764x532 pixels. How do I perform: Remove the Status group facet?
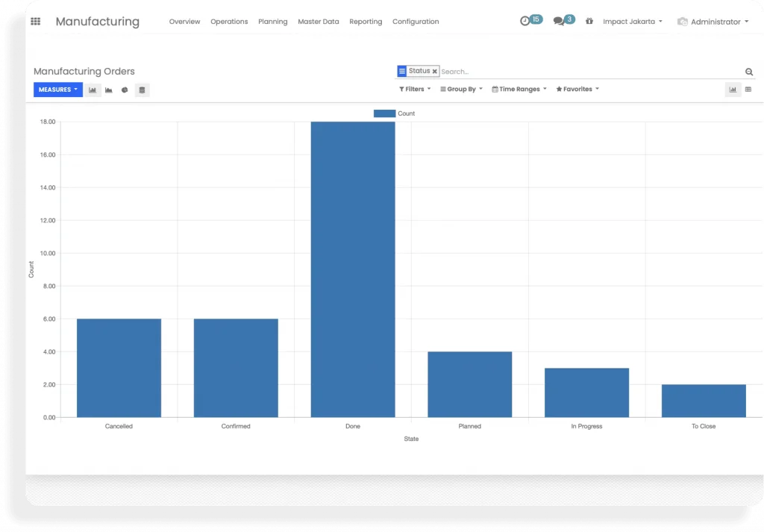click(x=435, y=72)
